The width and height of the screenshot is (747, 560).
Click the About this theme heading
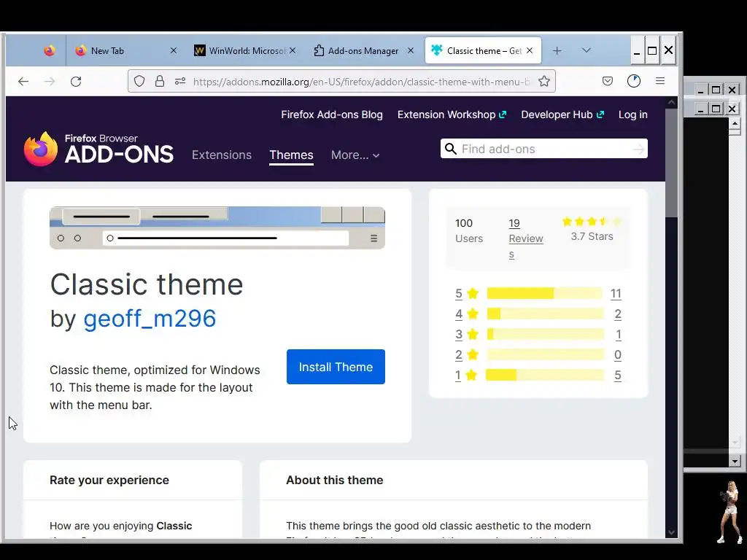(x=334, y=480)
